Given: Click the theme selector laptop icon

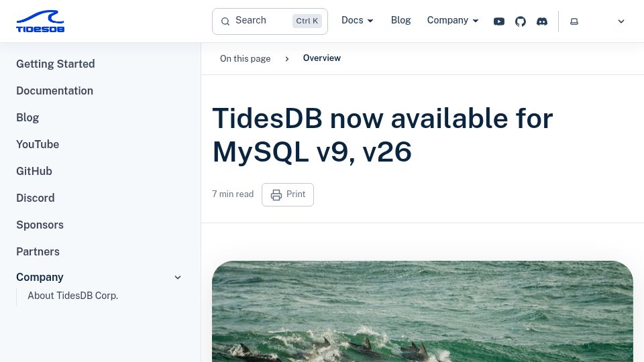Looking at the screenshot, I should click(574, 21).
